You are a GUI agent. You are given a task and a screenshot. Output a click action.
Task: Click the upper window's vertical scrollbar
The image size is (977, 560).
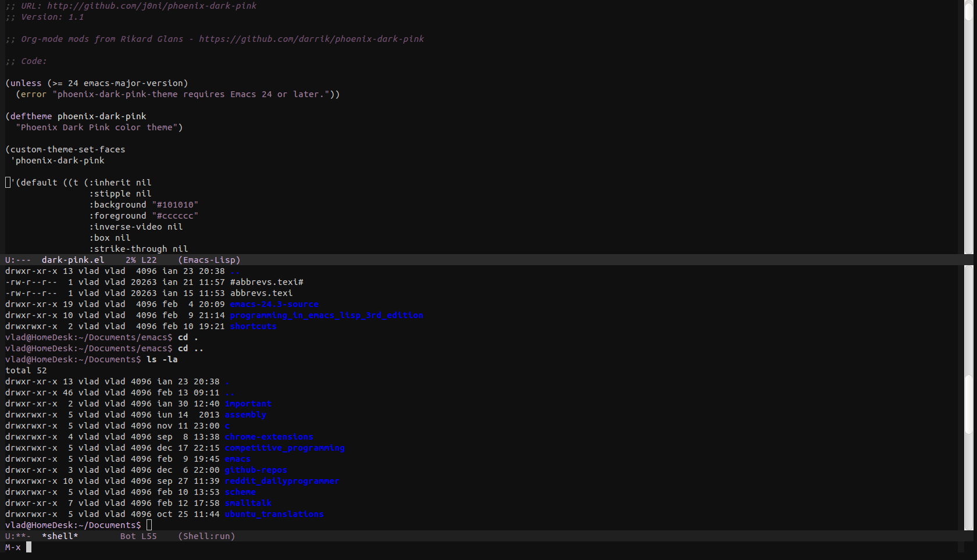[x=968, y=127]
